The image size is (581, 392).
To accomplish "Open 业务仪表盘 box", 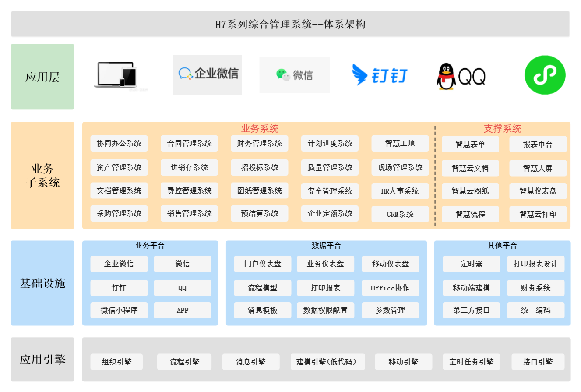I will pyautogui.click(x=325, y=264).
